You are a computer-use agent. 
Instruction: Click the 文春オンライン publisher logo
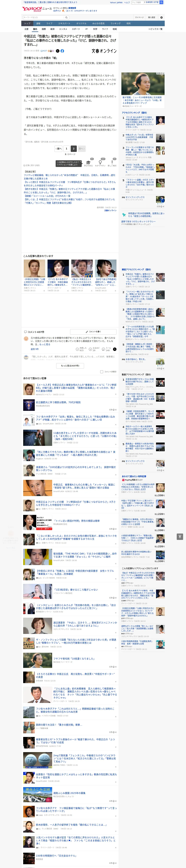104,51
